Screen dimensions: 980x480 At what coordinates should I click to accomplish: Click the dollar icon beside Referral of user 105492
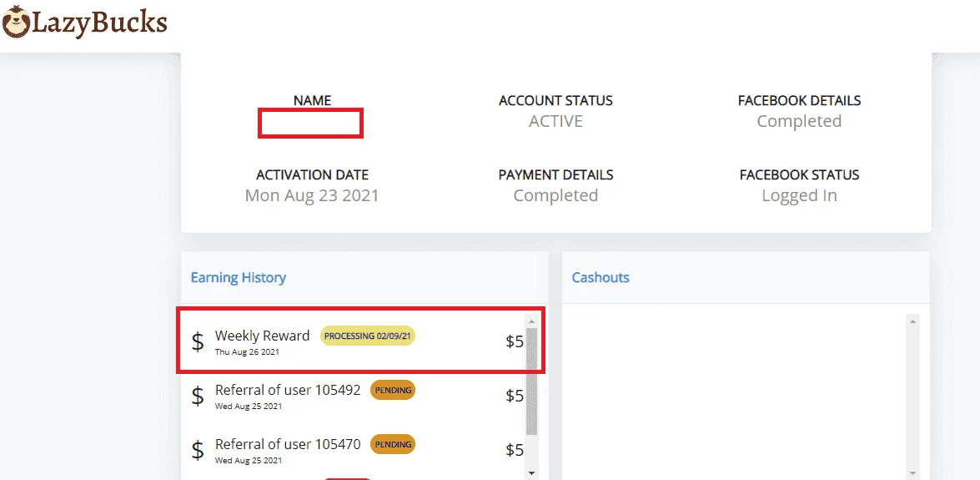[x=198, y=396]
